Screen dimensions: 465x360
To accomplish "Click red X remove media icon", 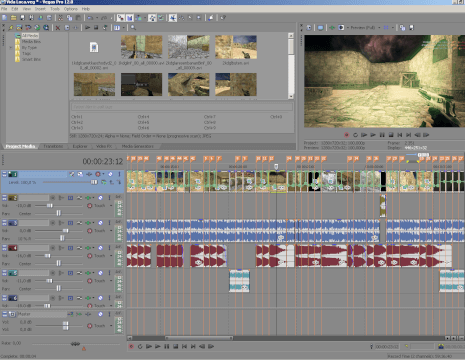I will [x=58, y=28].
